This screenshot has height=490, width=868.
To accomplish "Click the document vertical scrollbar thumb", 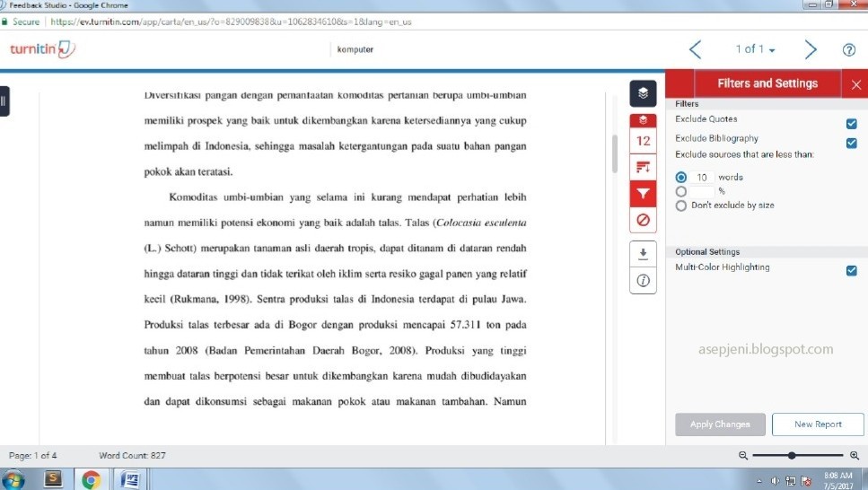I will [x=615, y=154].
